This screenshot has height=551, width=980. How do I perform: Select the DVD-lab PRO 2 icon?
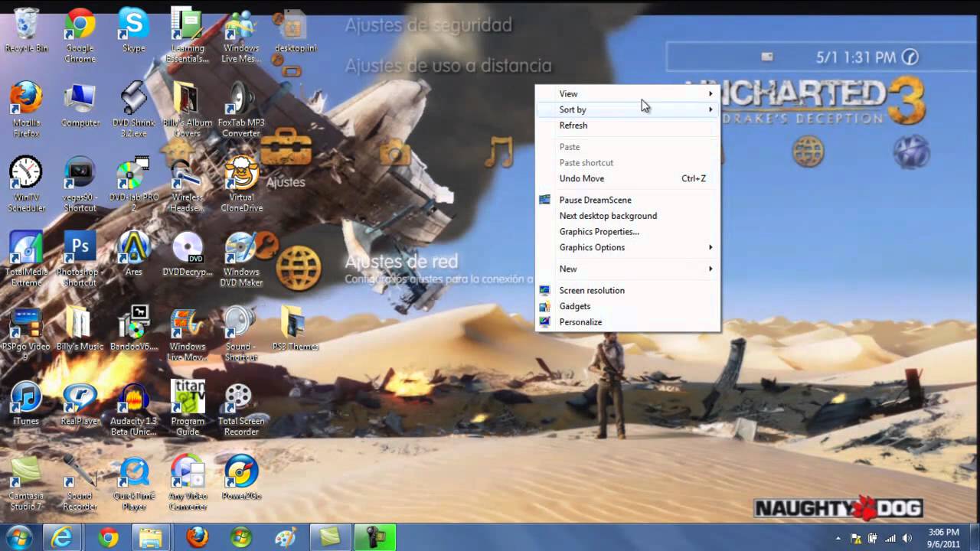[x=133, y=184]
